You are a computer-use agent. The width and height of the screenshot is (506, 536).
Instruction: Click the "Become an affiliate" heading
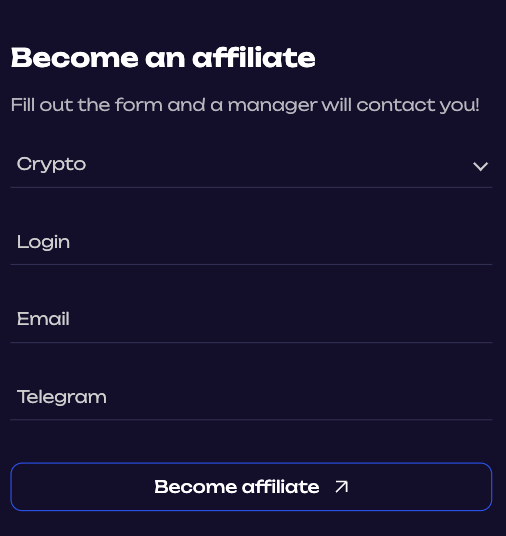click(x=163, y=57)
